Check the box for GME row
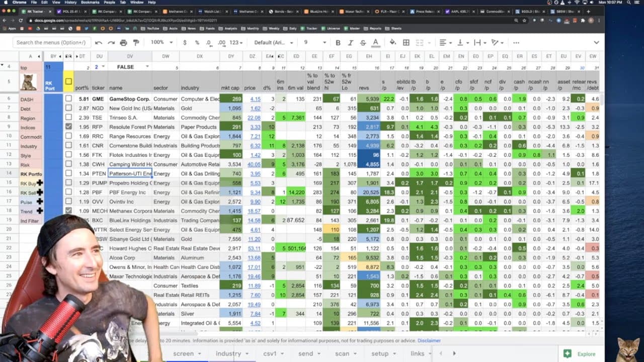The height and width of the screenshot is (362, 644). pos(68,99)
